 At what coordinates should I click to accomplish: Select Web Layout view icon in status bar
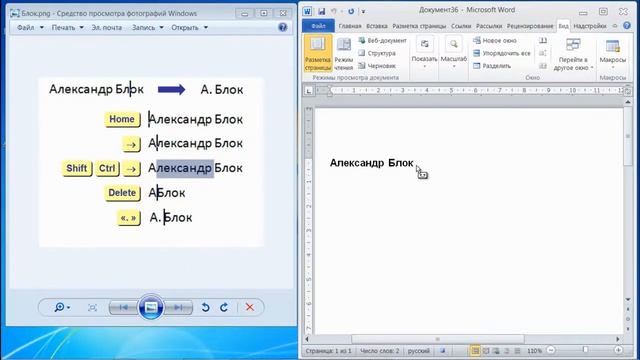point(496,351)
